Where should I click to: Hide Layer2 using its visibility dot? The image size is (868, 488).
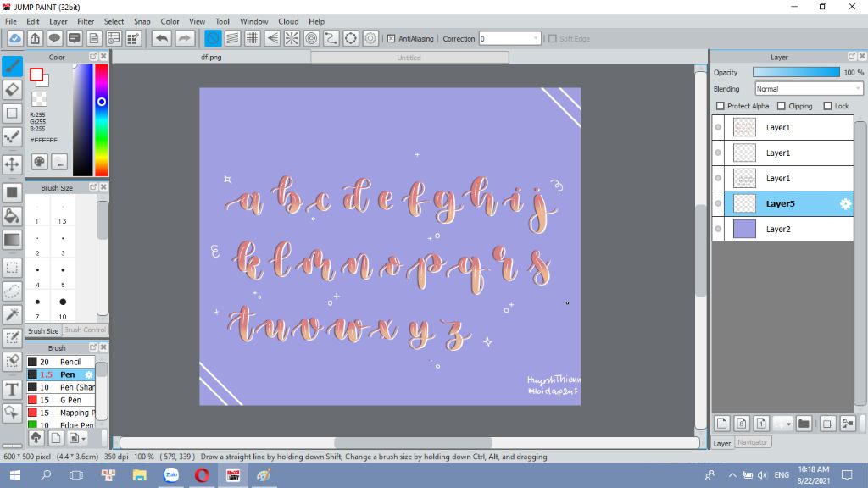(x=718, y=230)
